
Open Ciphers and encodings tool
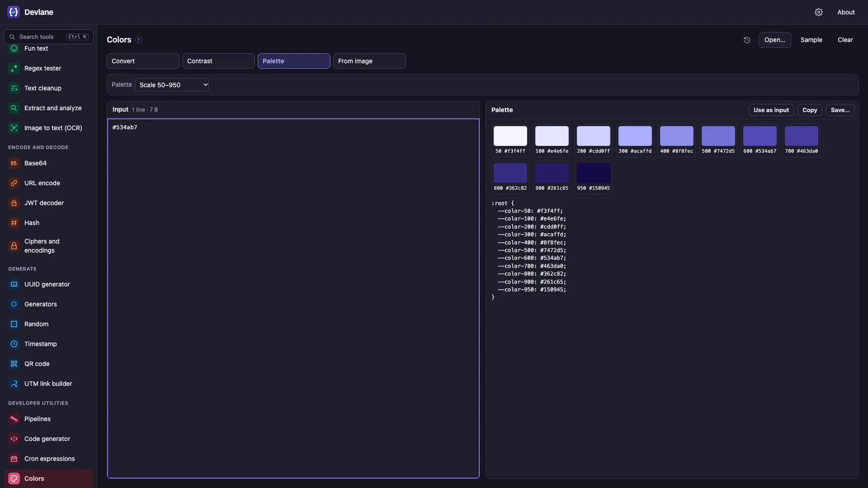point(48,246)
